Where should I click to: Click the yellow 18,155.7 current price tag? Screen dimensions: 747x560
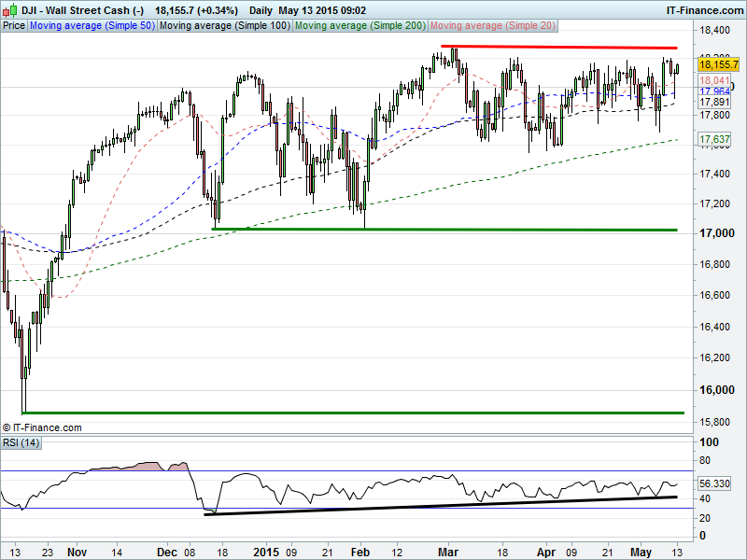coord(718,64)
